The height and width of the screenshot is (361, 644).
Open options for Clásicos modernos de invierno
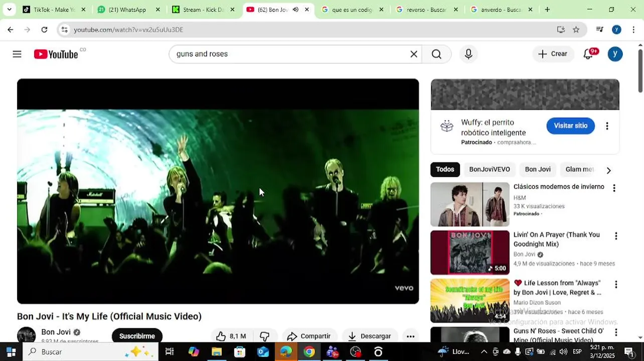pos(613,188)
